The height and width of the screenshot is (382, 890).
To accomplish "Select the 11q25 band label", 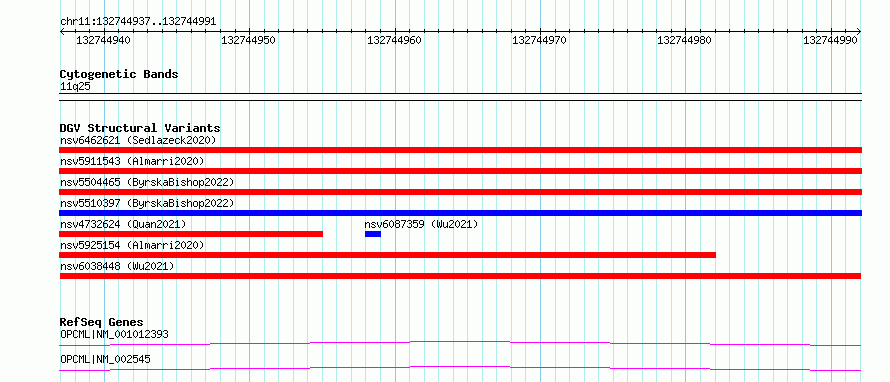I will [x=75, y=87].
